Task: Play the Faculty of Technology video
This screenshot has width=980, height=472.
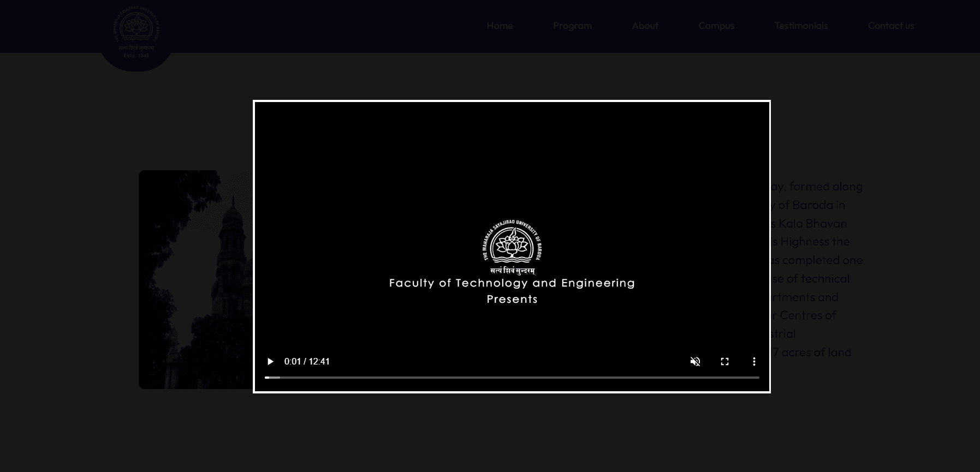Action: coord(270,361)
